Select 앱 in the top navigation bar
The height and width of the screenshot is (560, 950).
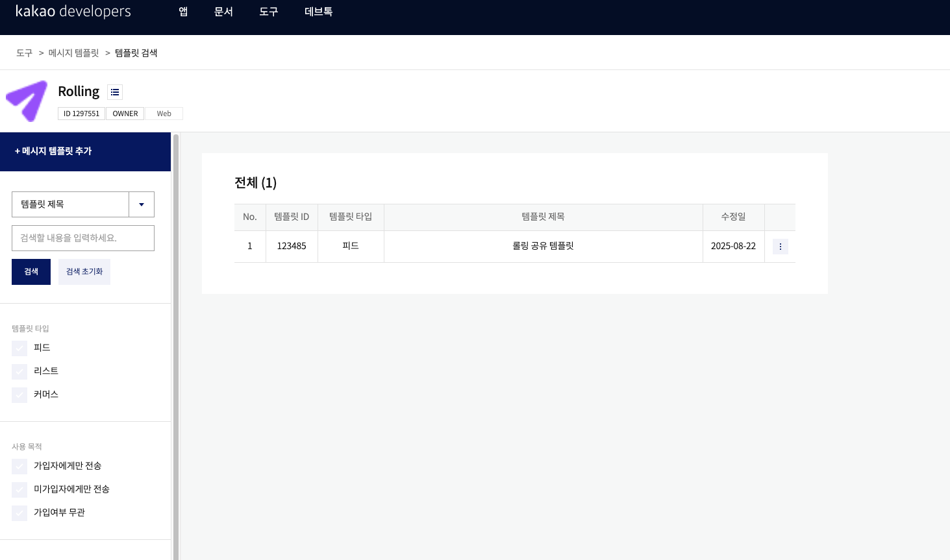pos(182,11)
